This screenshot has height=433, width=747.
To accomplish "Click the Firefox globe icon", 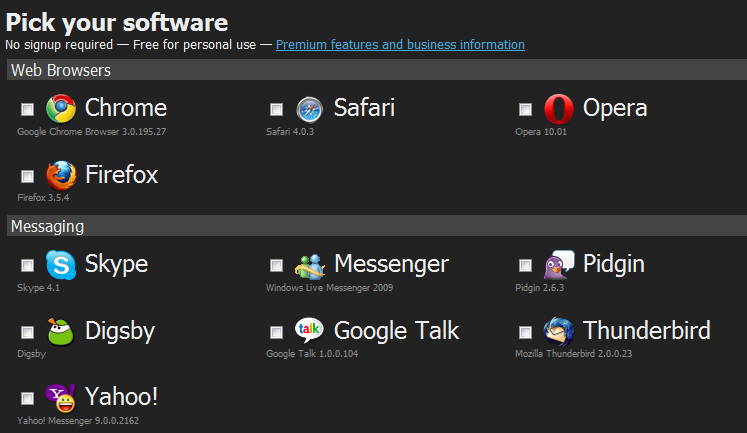I will (x=61, y=175).
